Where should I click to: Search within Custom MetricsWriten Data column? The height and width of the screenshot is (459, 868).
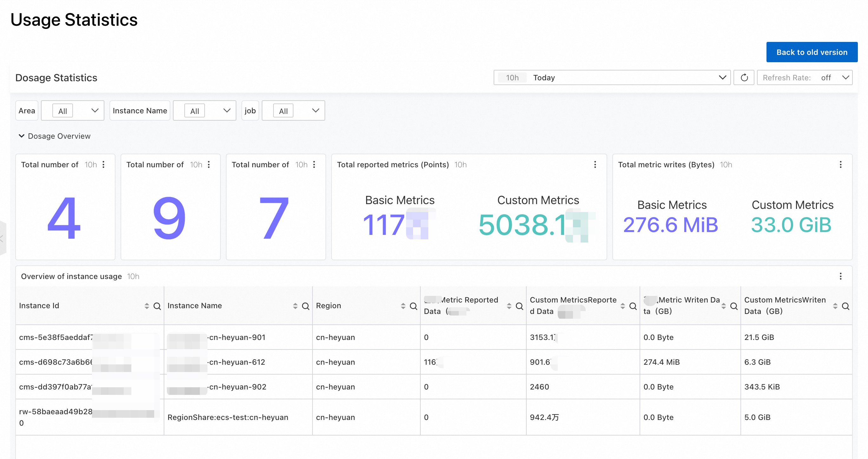pyautogui.click(x=845, y=306)
